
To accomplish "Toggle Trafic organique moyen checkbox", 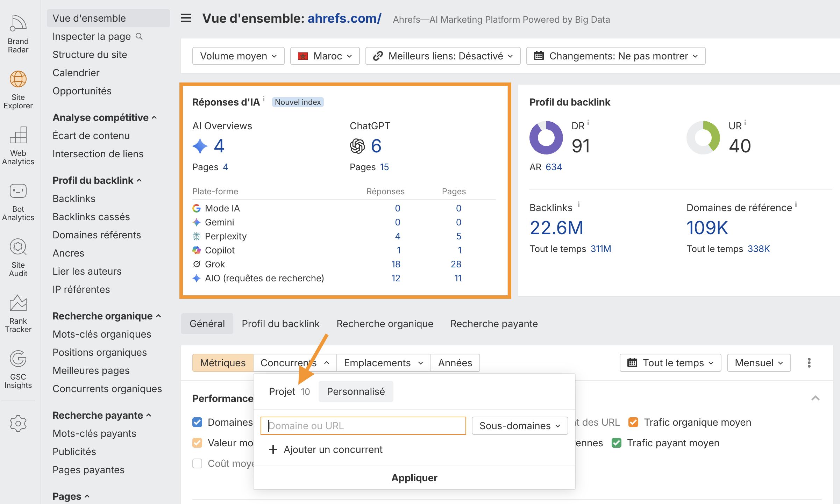I will click(x=633, y=422).
